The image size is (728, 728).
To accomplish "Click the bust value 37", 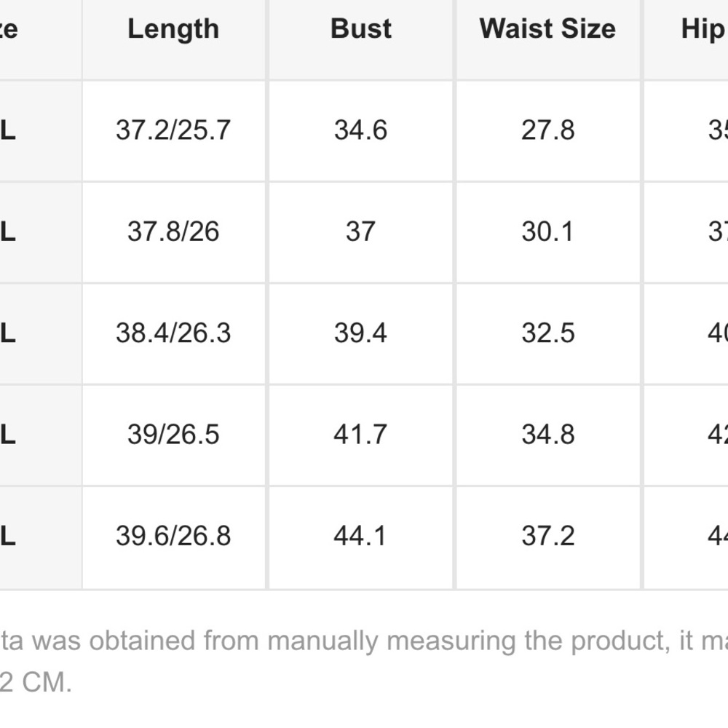I will click(361, 232).
